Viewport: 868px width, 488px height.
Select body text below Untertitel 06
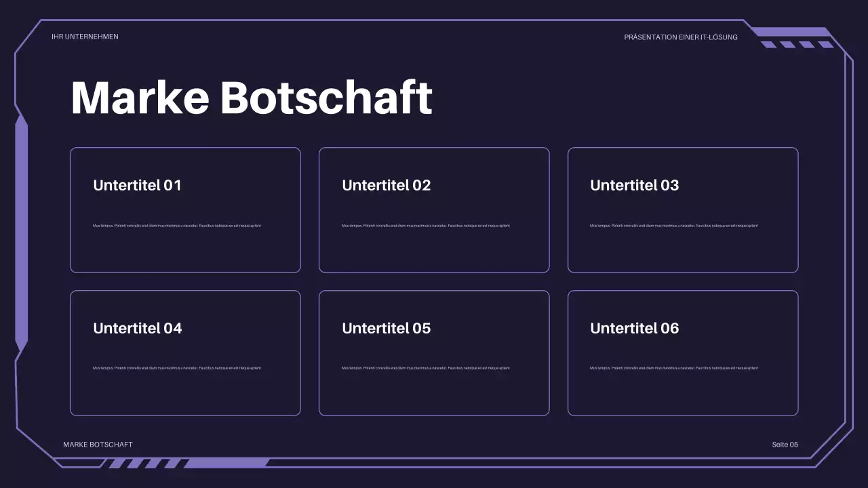point(673,368)
